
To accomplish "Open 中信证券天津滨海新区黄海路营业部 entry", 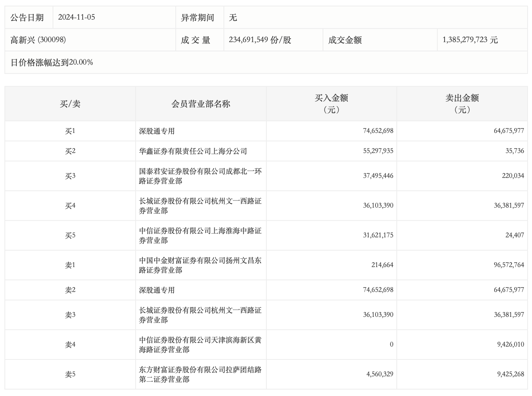I will pyautogui.click(x=200, y=345).
